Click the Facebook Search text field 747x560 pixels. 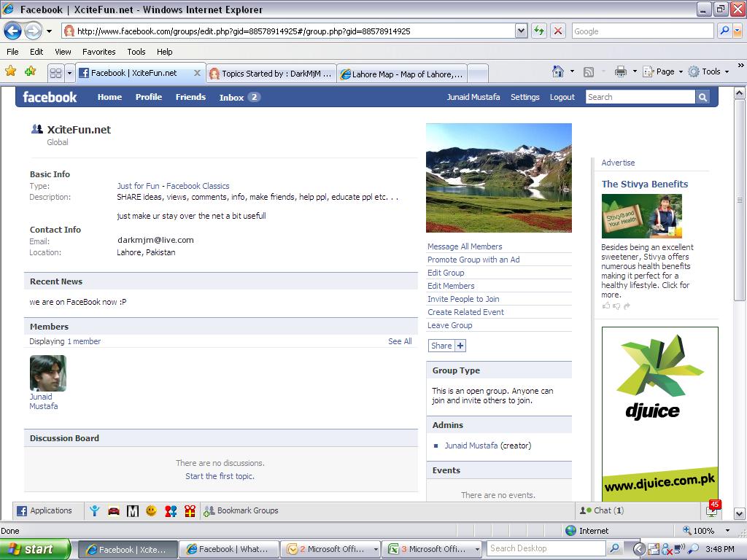click(640, 97)
